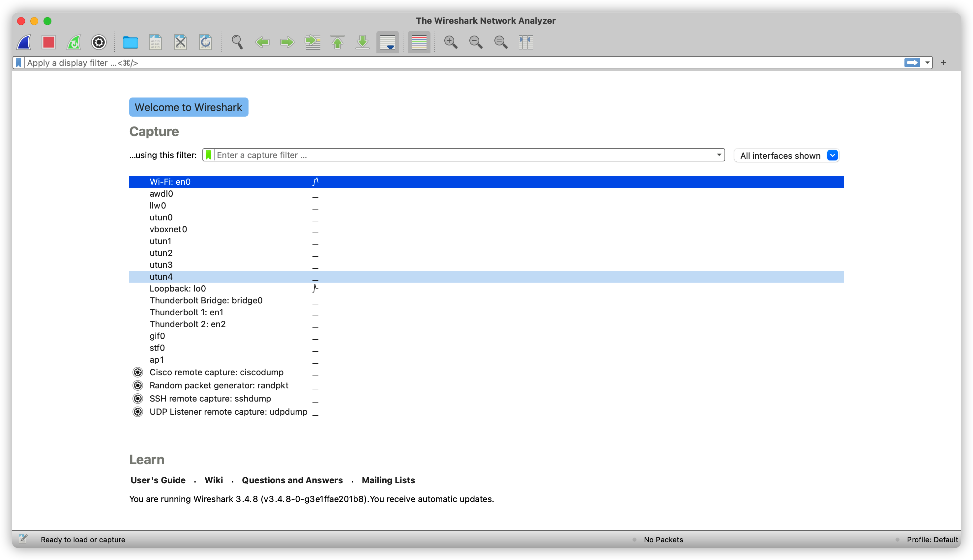973x560 pixels.
Task: Select the Loopback: lo0 interface
Action: [486, 289]
